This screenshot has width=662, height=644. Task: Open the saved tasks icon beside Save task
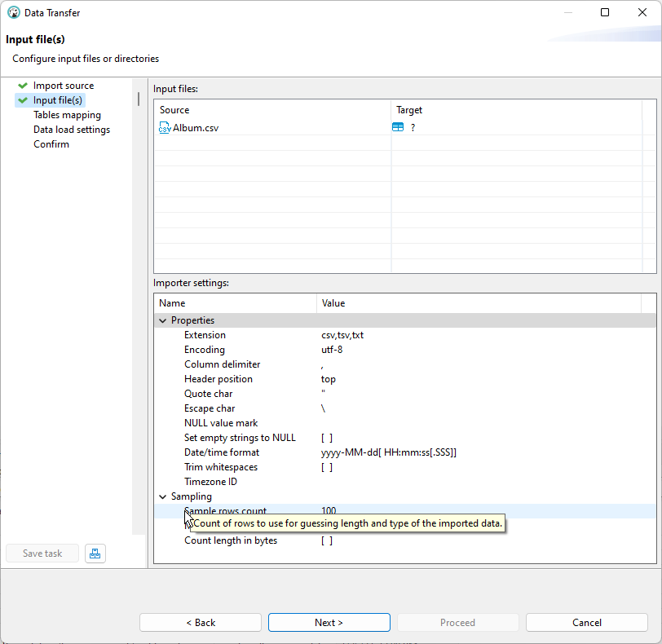click(x=95, y=554)
